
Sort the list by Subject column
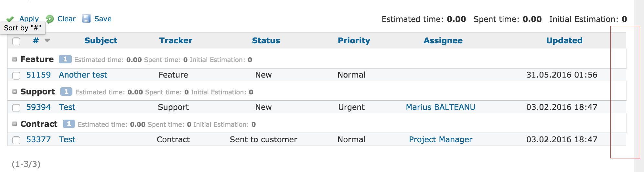click(x=101, y=40)
